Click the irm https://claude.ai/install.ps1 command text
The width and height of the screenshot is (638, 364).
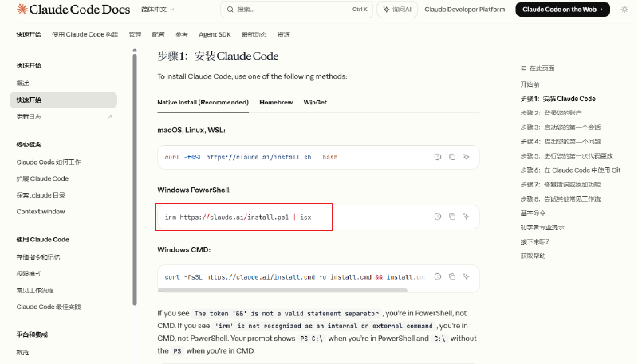238,217
